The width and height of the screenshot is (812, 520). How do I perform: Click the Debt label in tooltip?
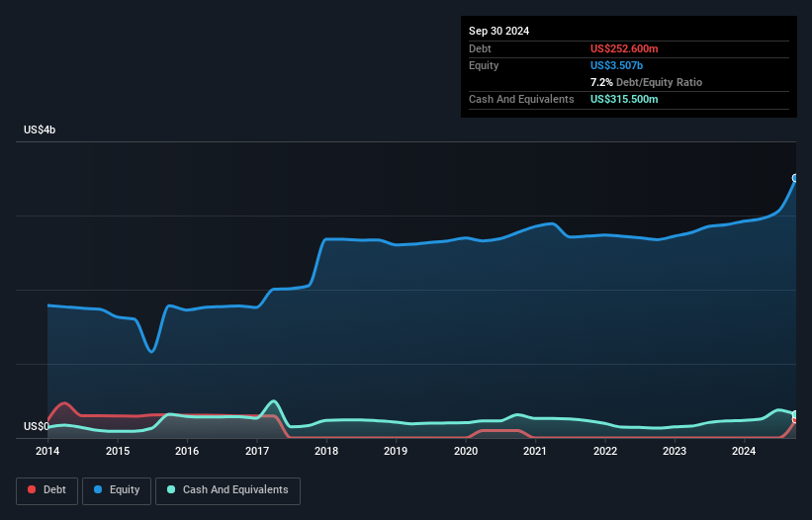point(480,48)
